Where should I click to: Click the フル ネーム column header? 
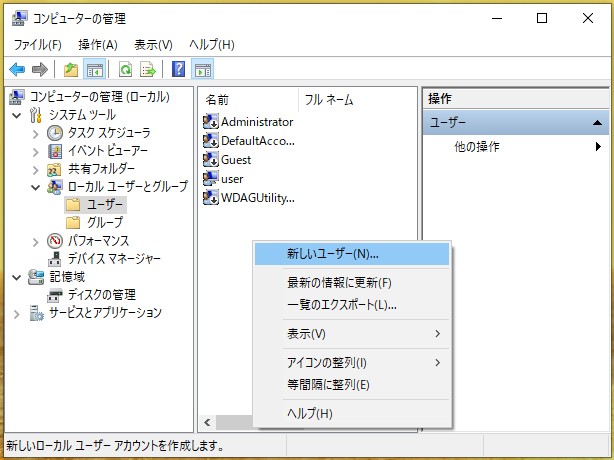pyautogui.click(x=357, y=100)
